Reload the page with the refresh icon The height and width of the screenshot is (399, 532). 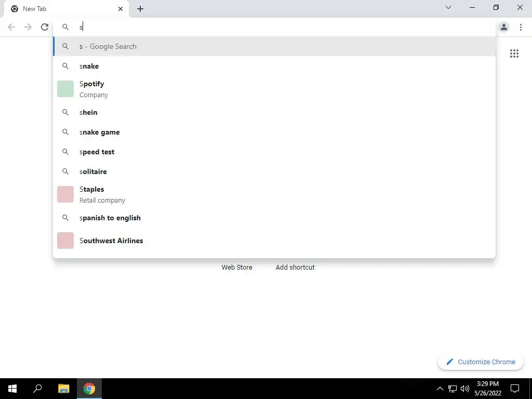click(x=45, y=27)
